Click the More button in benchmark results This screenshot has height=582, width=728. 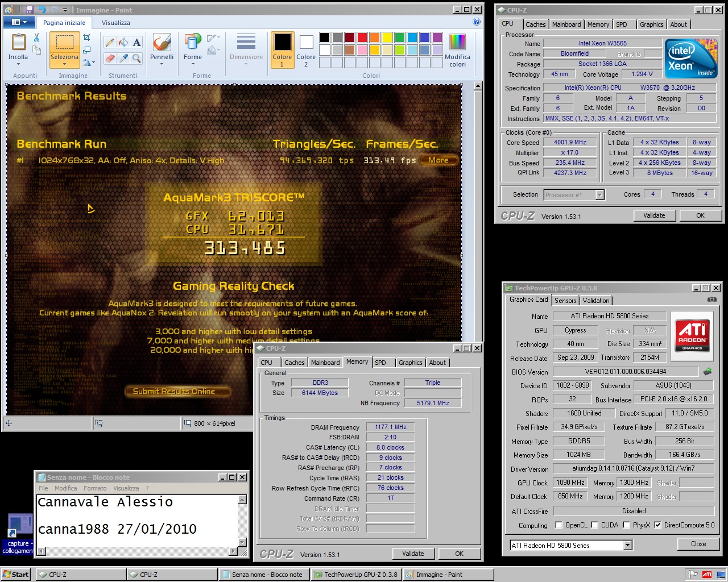439,160
